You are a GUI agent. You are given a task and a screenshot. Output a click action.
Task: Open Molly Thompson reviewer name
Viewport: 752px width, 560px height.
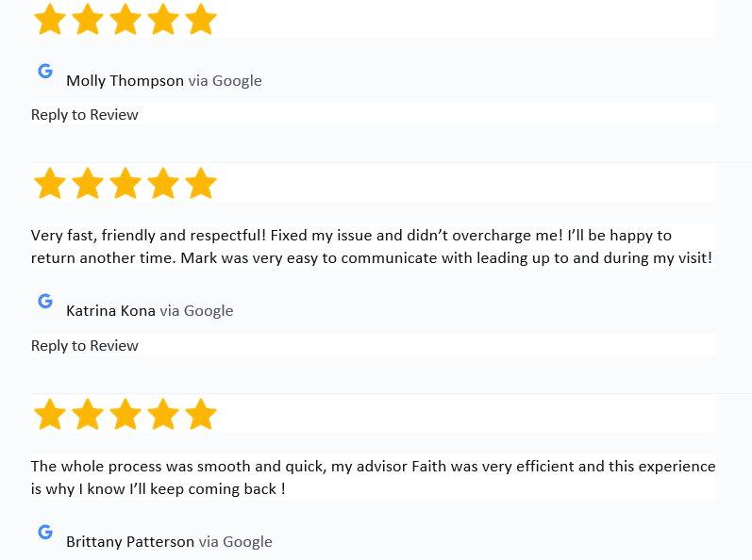125,80
